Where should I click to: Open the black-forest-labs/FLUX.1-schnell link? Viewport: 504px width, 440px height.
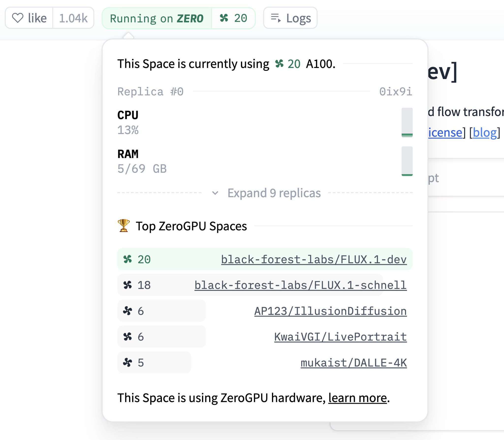point(300,285)
